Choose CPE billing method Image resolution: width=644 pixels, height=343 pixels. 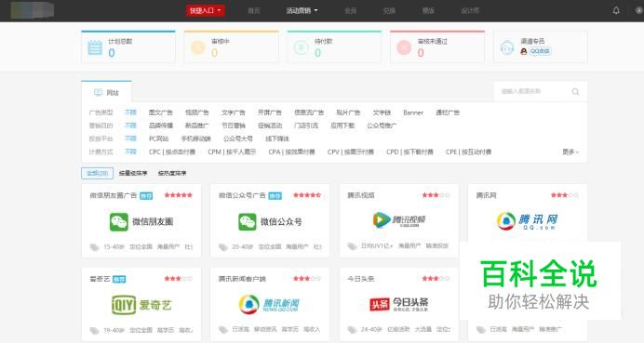coord(469,152)
